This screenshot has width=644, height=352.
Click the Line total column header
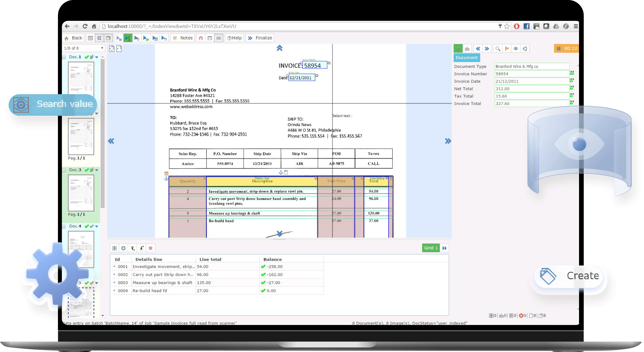point(210,259)
